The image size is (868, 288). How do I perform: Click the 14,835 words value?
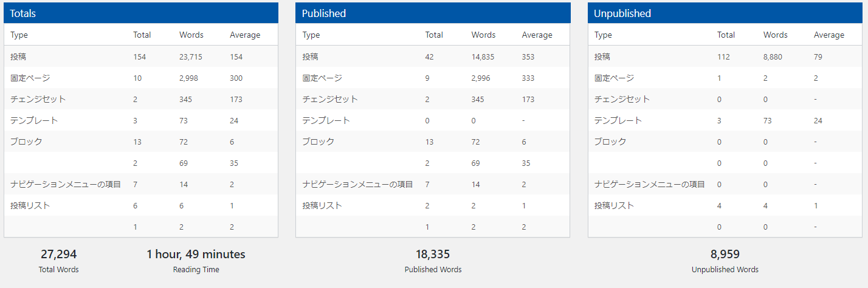pyautogui.click(x=483, y=57)
